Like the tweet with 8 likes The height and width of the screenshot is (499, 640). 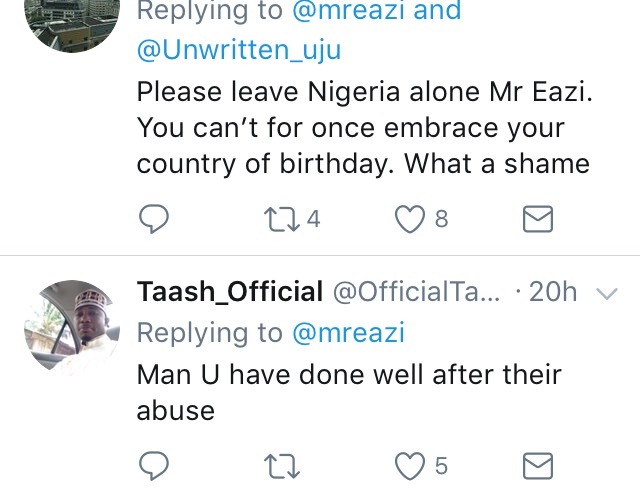409,219
